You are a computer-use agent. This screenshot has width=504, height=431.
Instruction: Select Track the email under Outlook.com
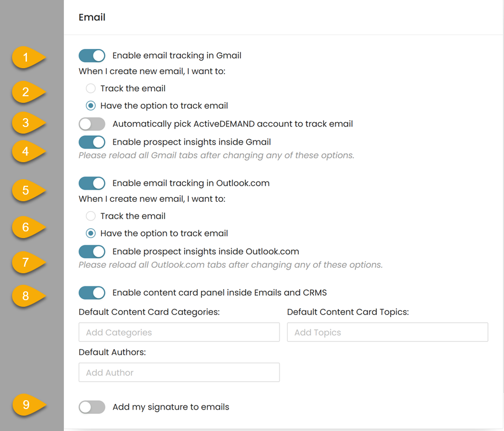[91, 216]
